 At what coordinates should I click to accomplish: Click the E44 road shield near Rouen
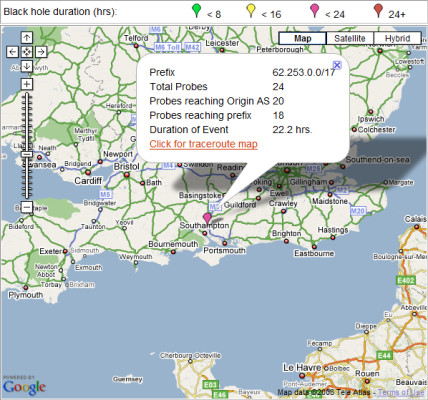pos(384,356)
